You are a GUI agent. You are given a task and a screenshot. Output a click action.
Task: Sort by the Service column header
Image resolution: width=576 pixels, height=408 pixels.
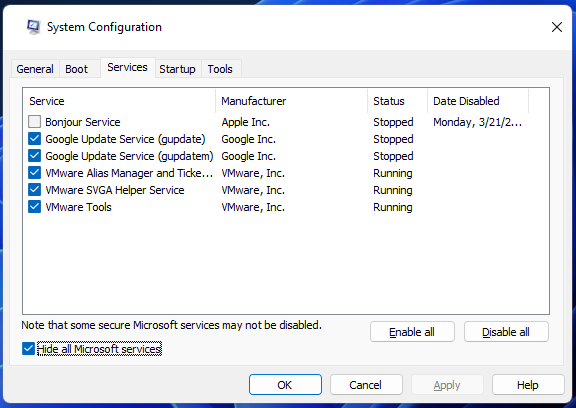pos(119,101)
